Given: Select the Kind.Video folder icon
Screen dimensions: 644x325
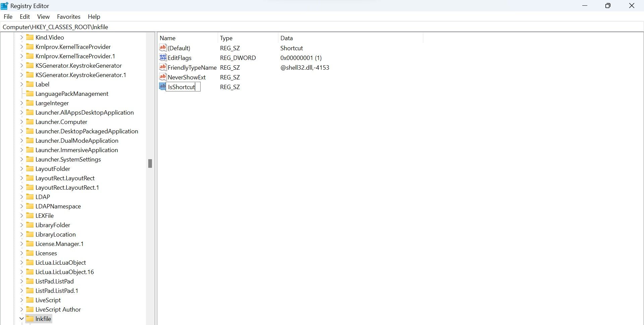Looking at the screenshot, I should [30, 37].
